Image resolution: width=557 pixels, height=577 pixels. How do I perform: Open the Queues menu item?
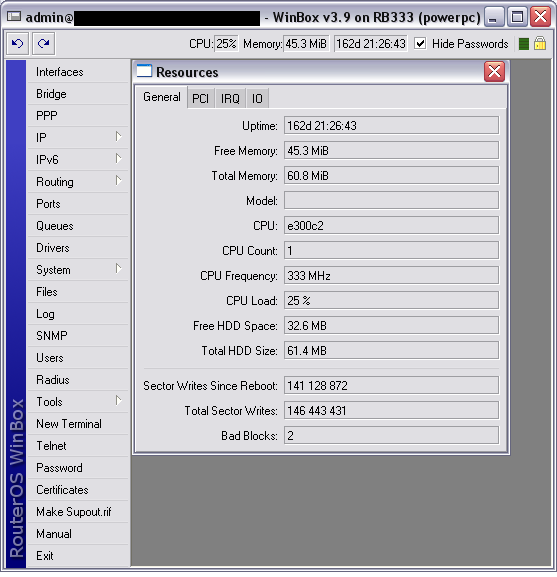tap(78, 226)
